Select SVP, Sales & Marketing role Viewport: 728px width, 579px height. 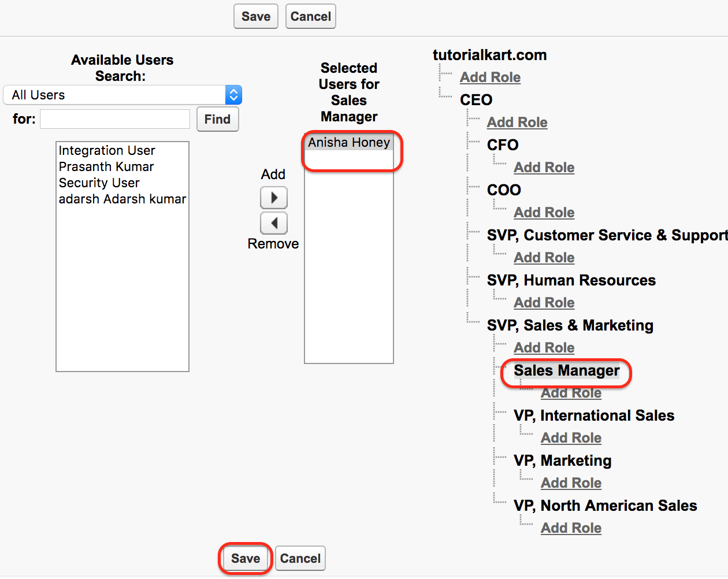pos(570,325)
